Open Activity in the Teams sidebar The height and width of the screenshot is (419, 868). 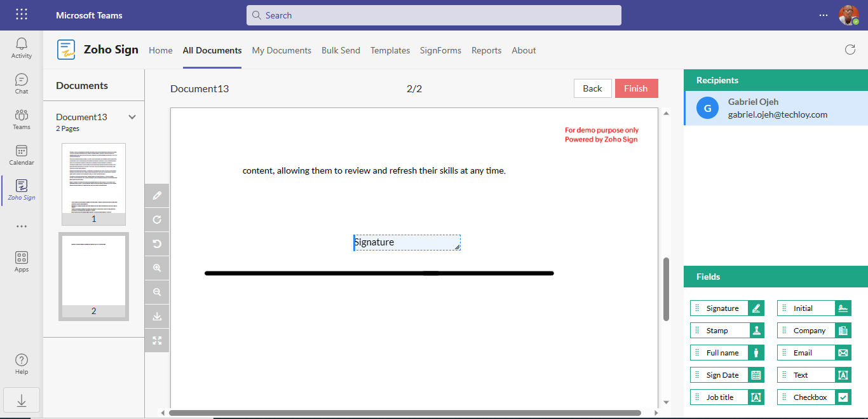(x=22, y=48)
